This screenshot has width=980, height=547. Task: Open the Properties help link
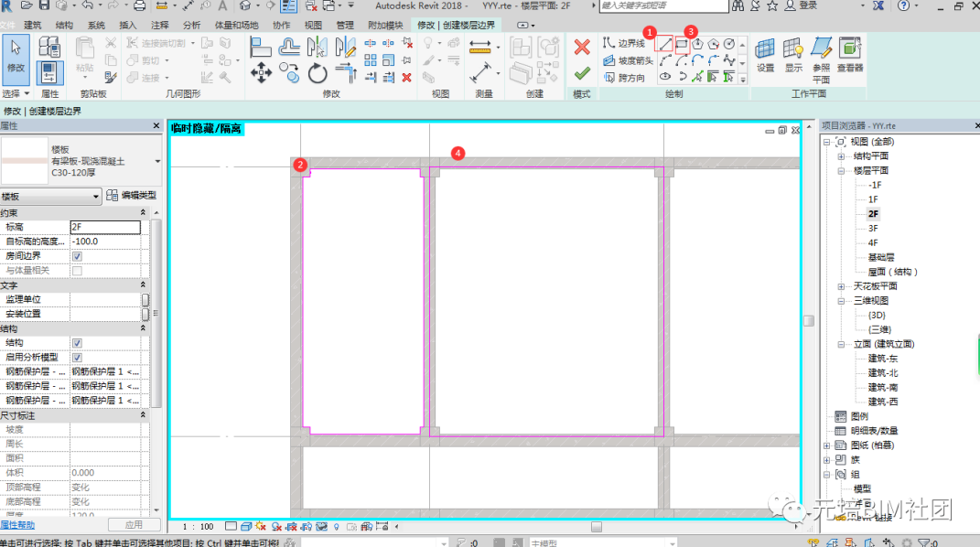point(17,524)
